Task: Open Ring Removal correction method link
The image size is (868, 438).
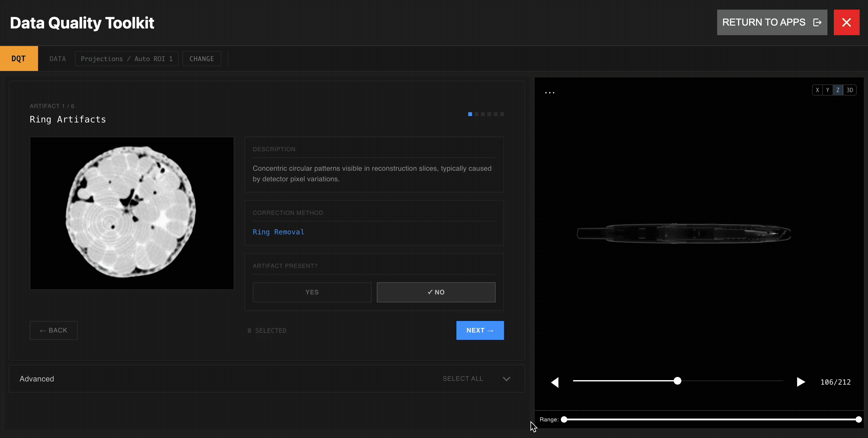Action: [278, 232]
